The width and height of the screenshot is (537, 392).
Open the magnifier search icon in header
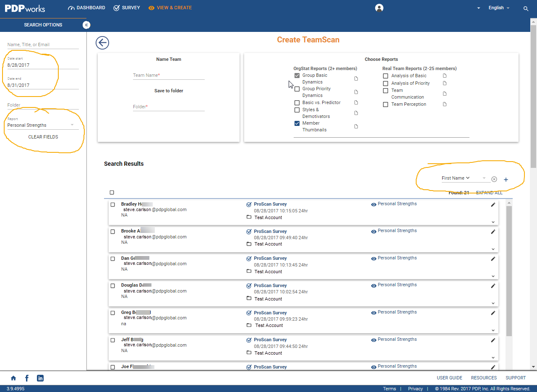526,8
